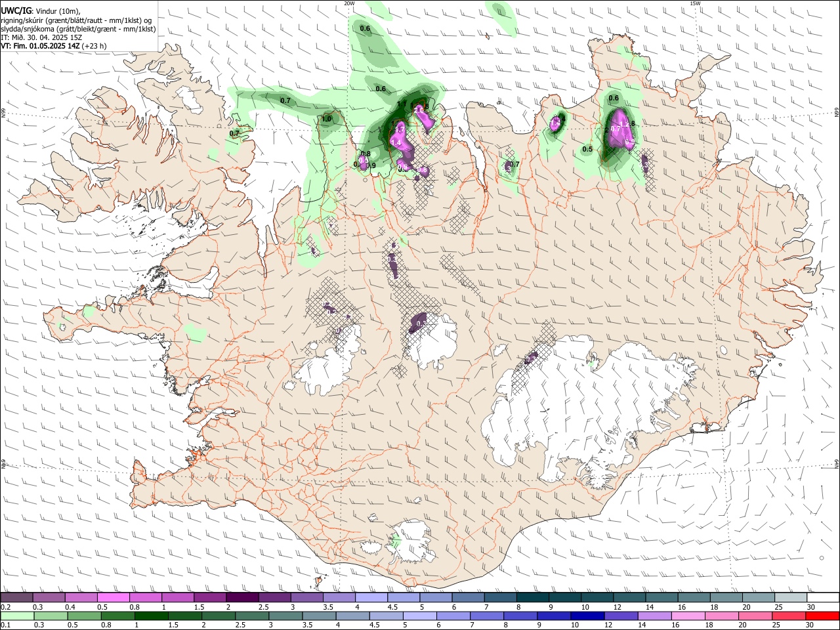Pick the 18 swatch in the upper legend row
Viewport: 840px width, 630px height.
pos(726,598)
